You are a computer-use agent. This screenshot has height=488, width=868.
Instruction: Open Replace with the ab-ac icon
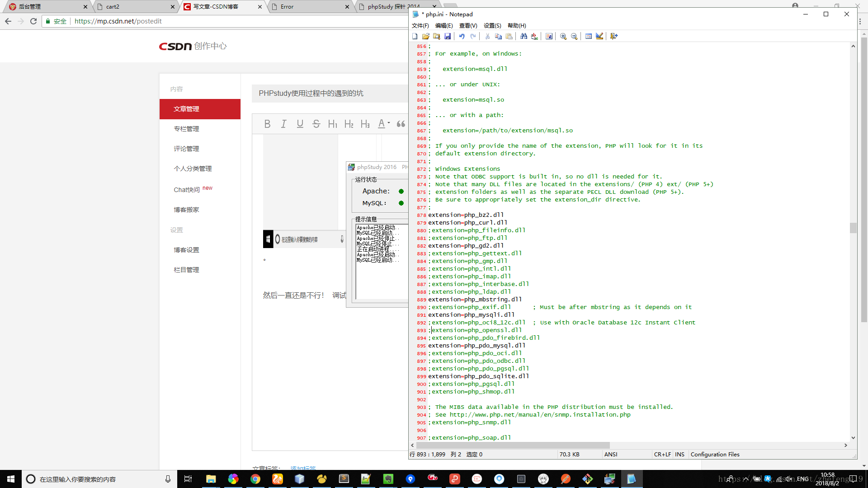click(x=534, y=36)
